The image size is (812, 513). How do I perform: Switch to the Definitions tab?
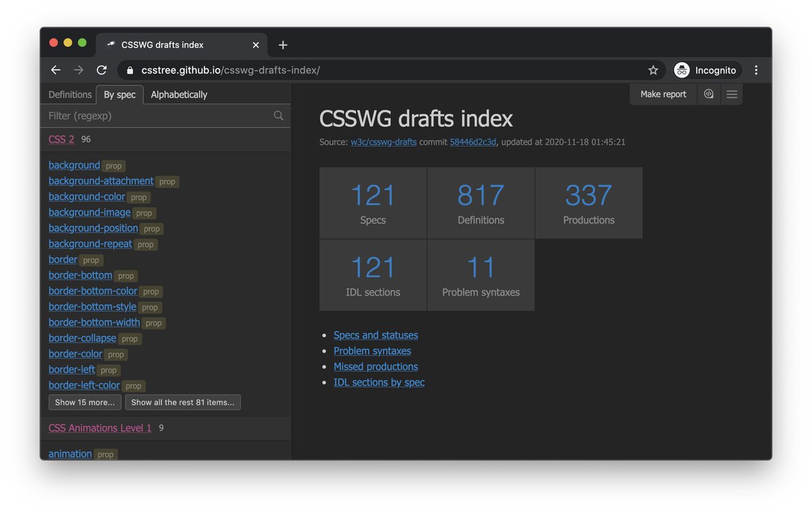click(x=69, y=94)
